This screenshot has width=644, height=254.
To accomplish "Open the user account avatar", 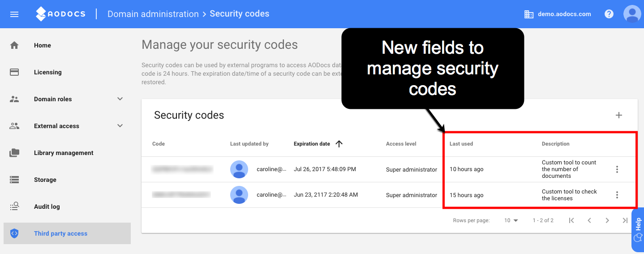I will tap(632, 14).
